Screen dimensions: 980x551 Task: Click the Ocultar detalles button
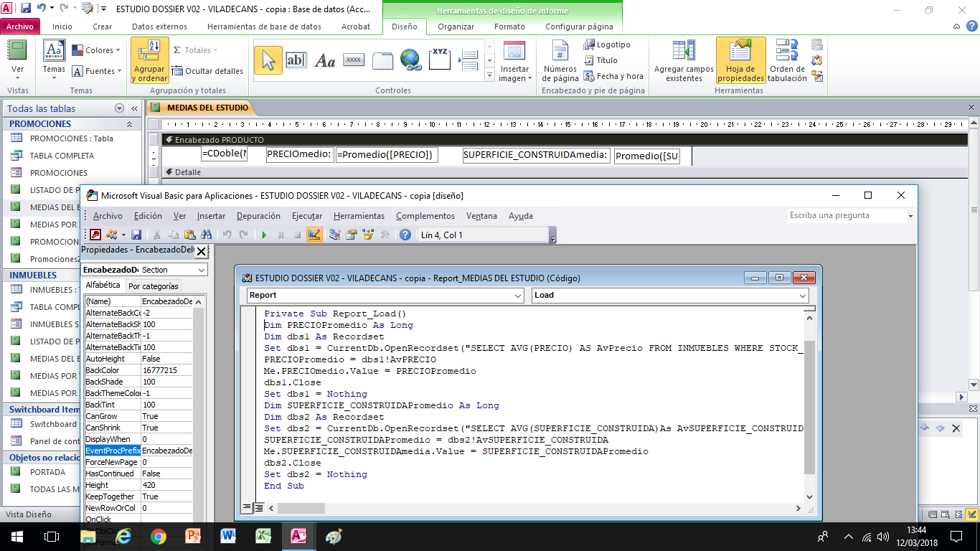coord(208,71)
